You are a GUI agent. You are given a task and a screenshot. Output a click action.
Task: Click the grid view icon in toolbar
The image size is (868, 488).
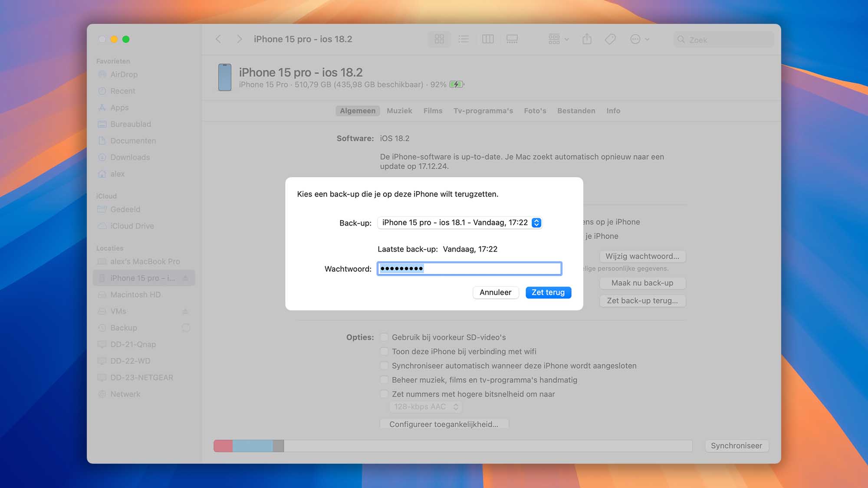tap(439, 39)
